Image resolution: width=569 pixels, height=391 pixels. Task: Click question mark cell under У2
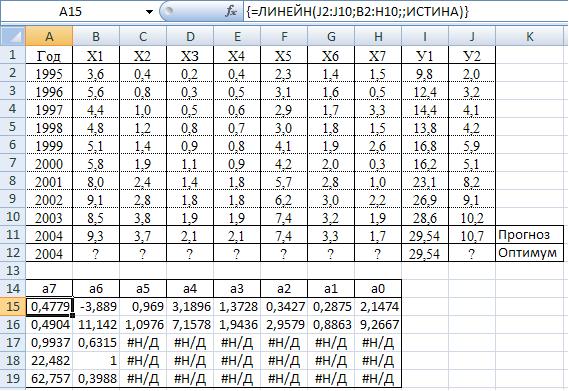pos(472,253)
